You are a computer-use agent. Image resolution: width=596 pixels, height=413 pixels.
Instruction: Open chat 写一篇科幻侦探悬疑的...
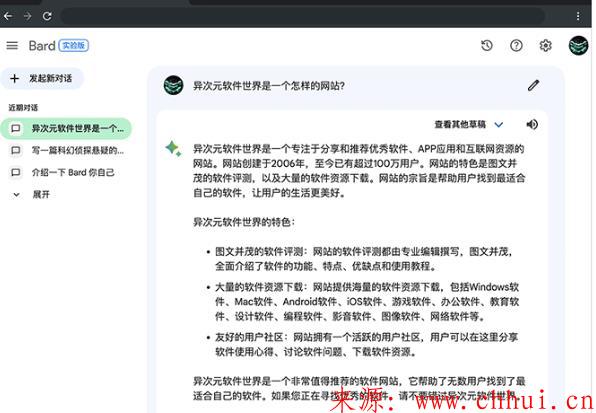[67, 150]
